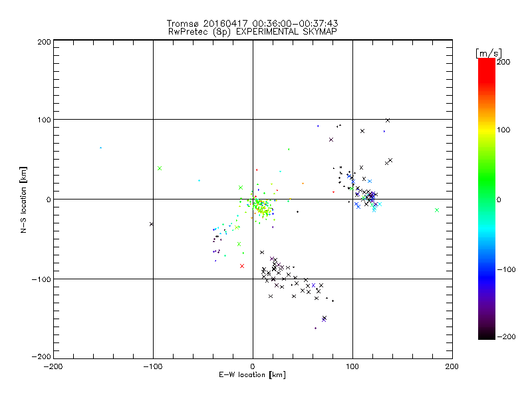Click the cyan dot at far left of plot

tap(101, 148)
